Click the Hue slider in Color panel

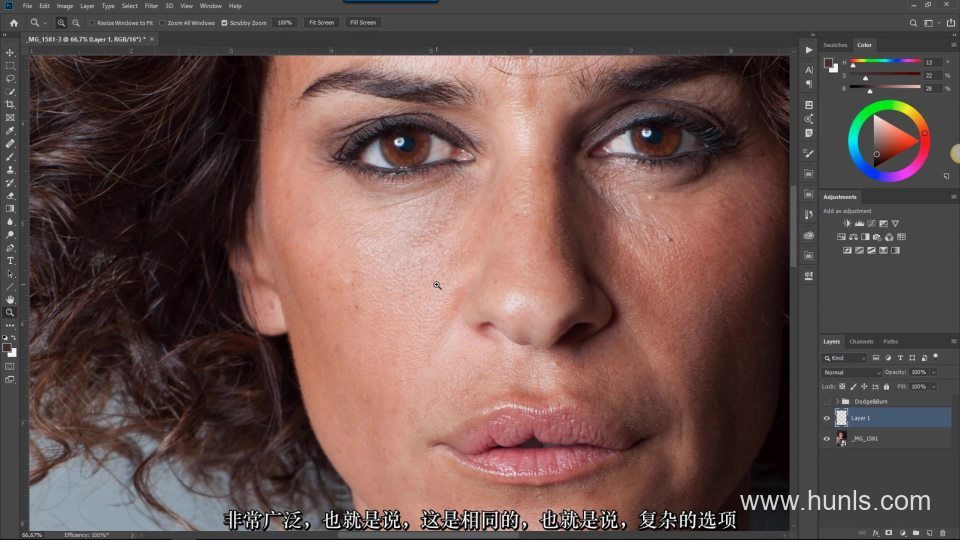pyautogui.click(x=885, y=61)
